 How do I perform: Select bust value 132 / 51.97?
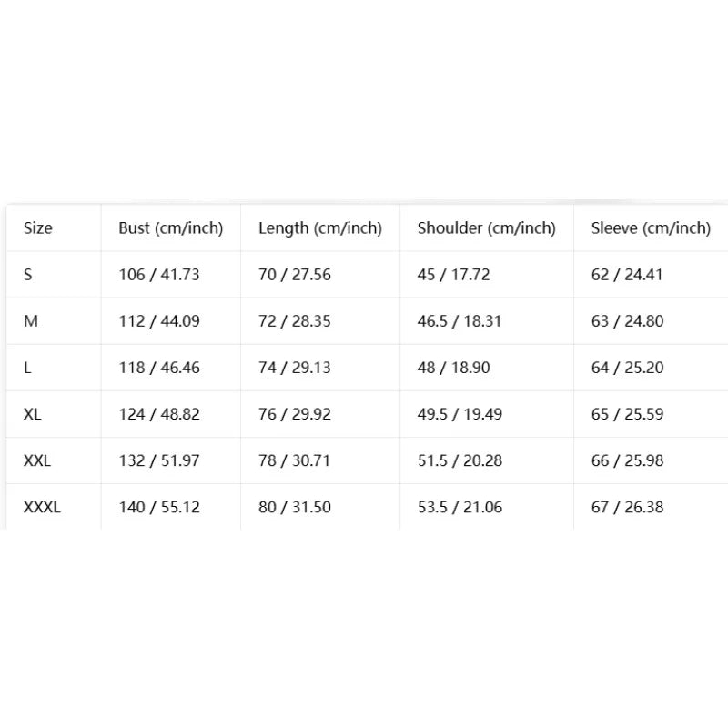(159, 460)
